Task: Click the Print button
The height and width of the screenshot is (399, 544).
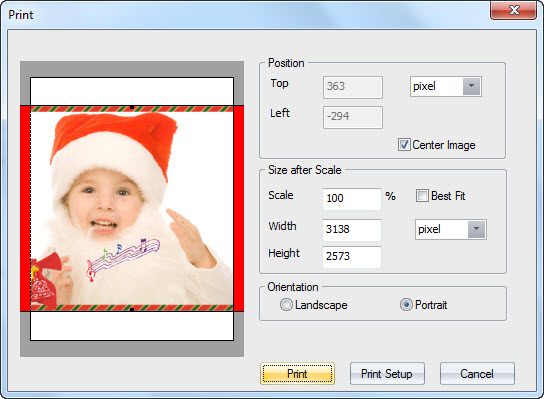Action: click(297, 373)
